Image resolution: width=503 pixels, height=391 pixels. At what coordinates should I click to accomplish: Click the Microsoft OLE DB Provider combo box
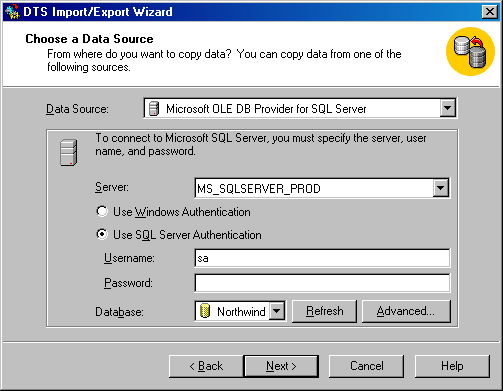click(x=300, y=108)
